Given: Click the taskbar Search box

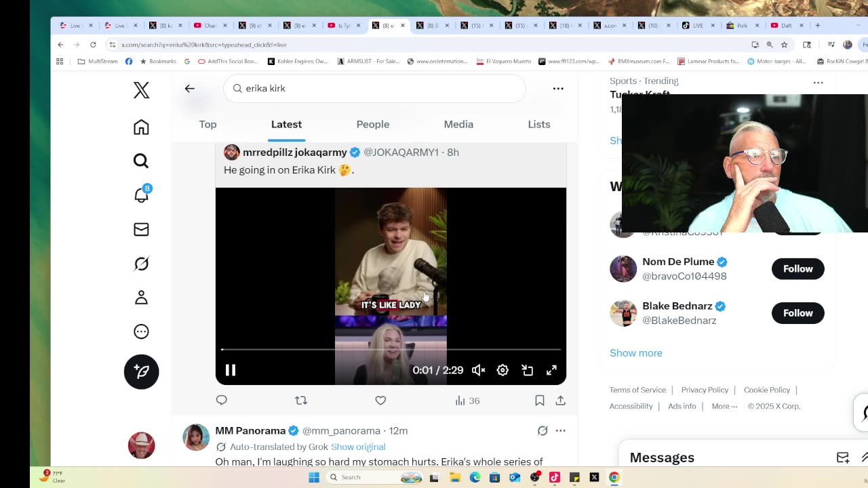Looking at the screenshot, I should (x=375, y=477).
